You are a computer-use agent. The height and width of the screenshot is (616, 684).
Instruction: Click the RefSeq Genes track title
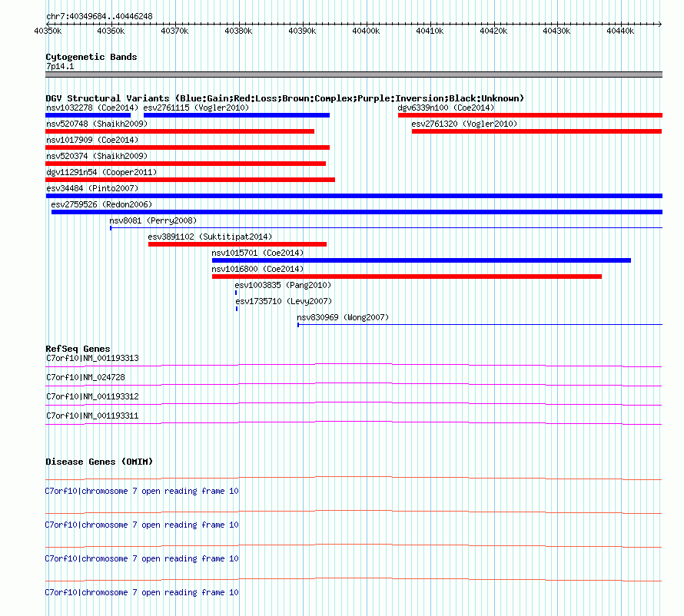tap(78, 349)
